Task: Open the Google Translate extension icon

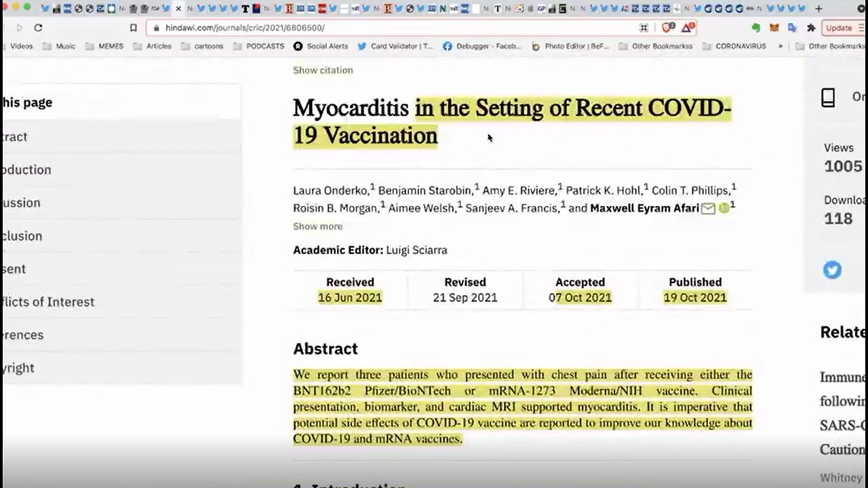Action: coord(793,28)
